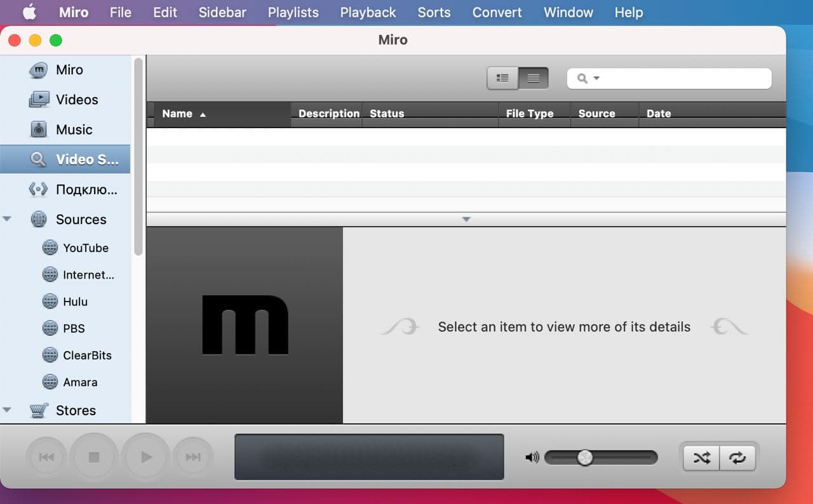This screenshot has width=813, height=504.
Task: Click the Date column header
Action: tap(712, 114)
